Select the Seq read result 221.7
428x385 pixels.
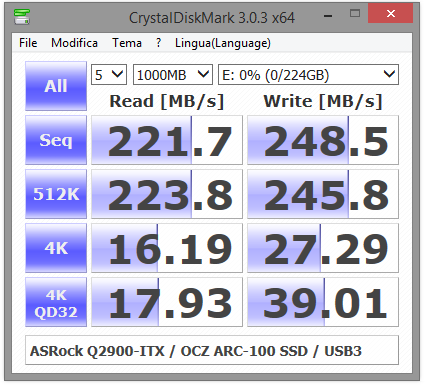[x=167, y=140]
